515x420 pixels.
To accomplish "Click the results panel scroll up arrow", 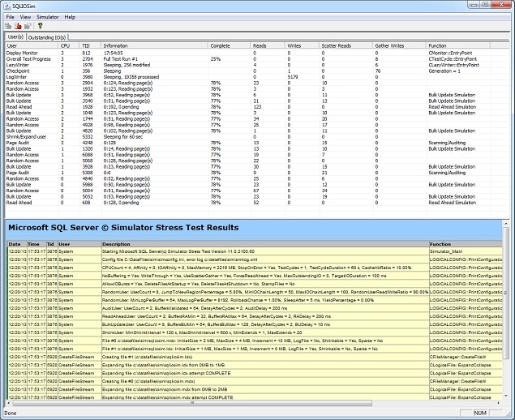I will (506, 224).
